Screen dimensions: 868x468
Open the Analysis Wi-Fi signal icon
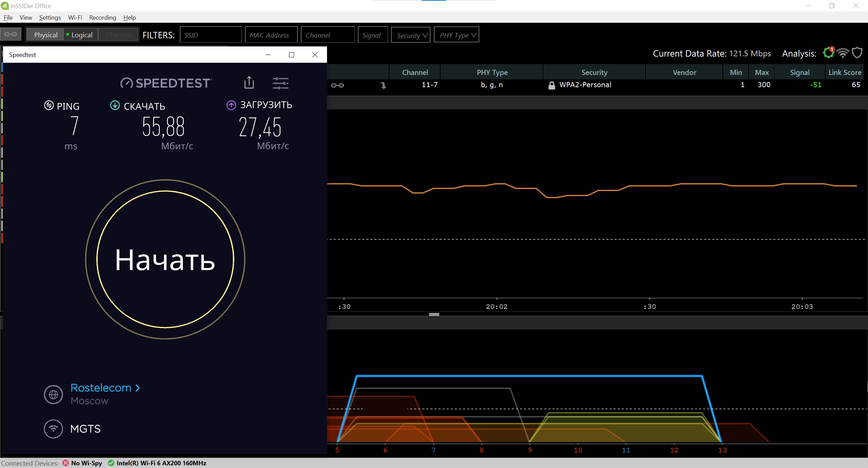(843, 53)
